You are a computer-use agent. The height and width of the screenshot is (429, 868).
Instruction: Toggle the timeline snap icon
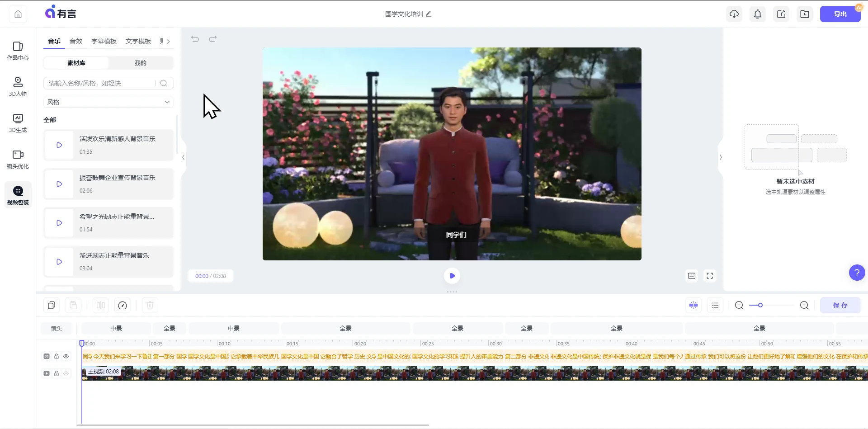pyautogui.click(x=693, y=305)
